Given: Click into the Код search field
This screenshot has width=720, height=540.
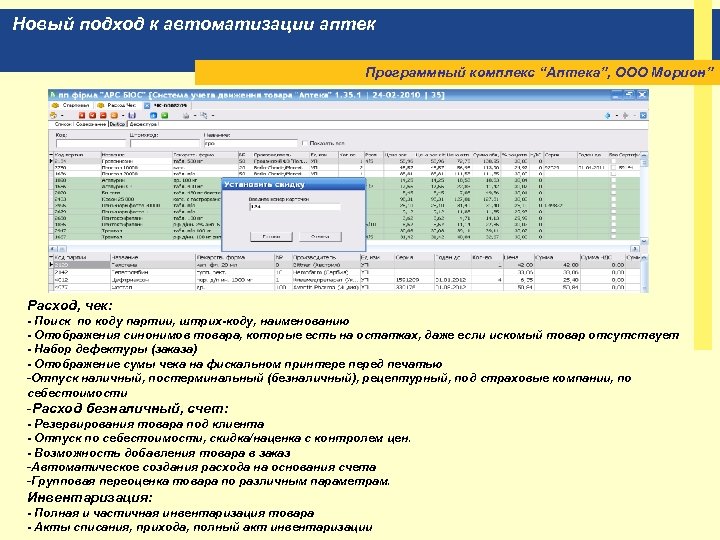Looking at the screenshot, I should pyautogui.click(x=90, y=144).
